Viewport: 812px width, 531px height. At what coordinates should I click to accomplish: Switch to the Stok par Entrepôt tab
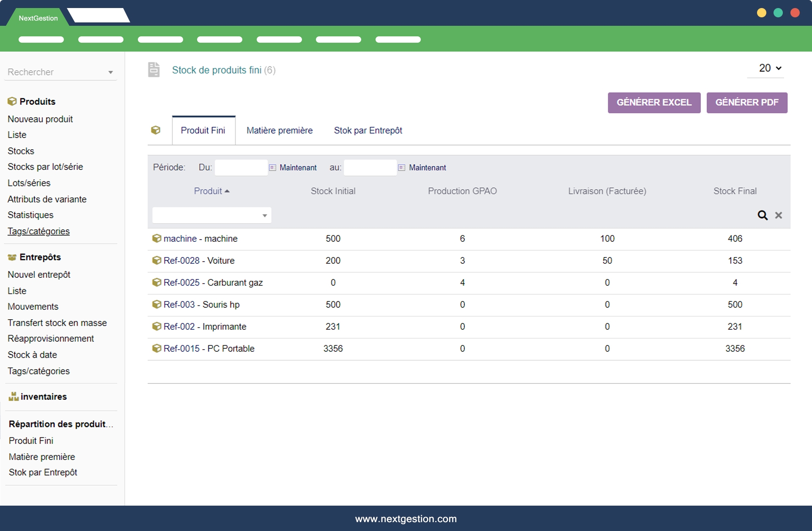[368, 131]
